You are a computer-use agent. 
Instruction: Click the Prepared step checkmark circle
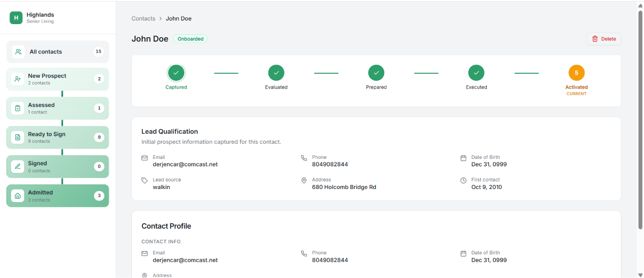click(376, 73)
